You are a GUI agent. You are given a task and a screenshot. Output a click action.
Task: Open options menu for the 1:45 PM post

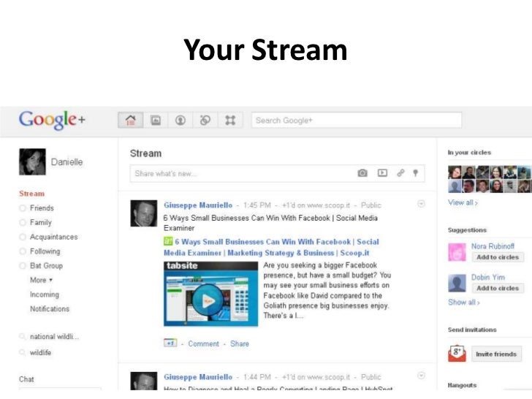tap(421, 204)
